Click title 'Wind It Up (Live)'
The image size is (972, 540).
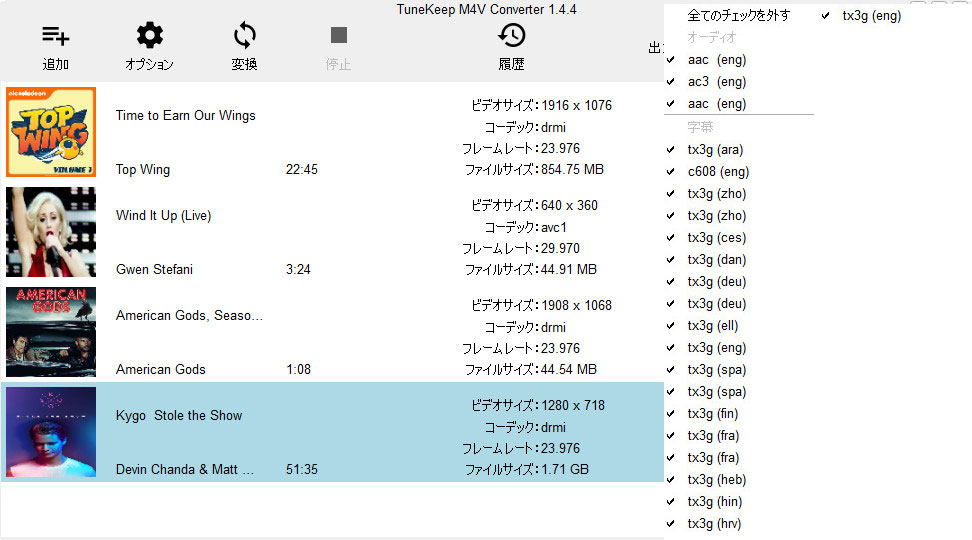[x=164, y=216]
